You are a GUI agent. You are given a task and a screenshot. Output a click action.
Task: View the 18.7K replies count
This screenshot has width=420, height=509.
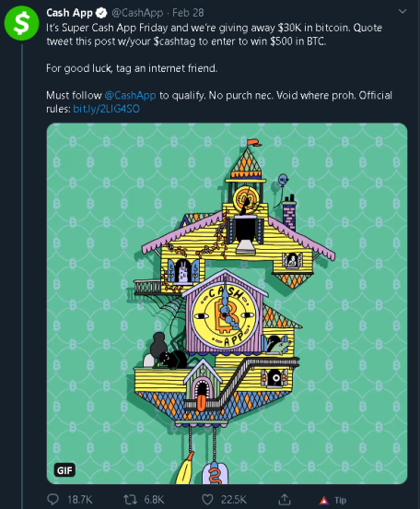(80, 500)
